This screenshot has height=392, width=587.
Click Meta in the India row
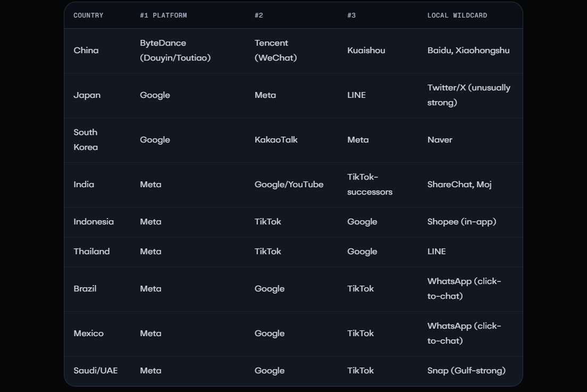(x=151, y=185)
